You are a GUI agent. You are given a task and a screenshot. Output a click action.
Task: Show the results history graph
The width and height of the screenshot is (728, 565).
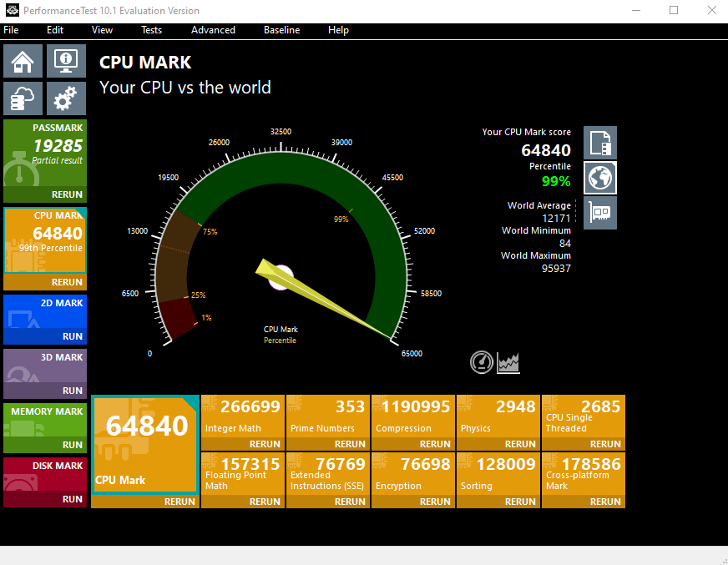click(x=508, y=362)
